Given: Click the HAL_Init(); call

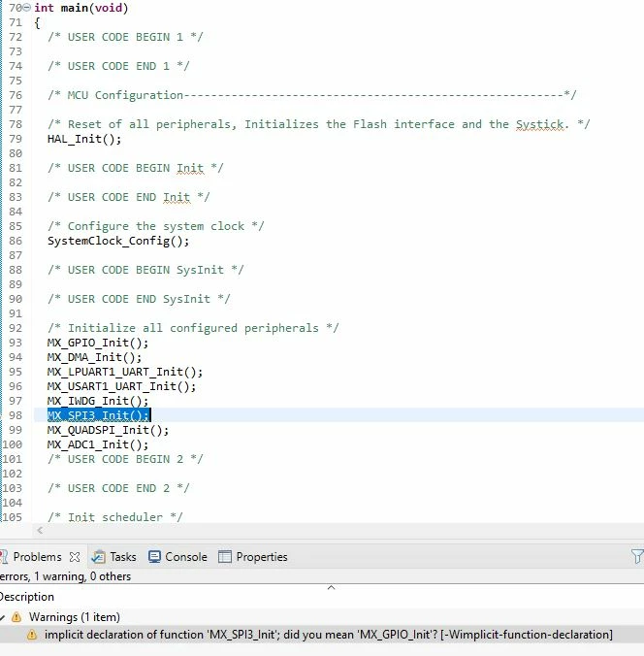Looking at the screenshot, I should 84,139.
